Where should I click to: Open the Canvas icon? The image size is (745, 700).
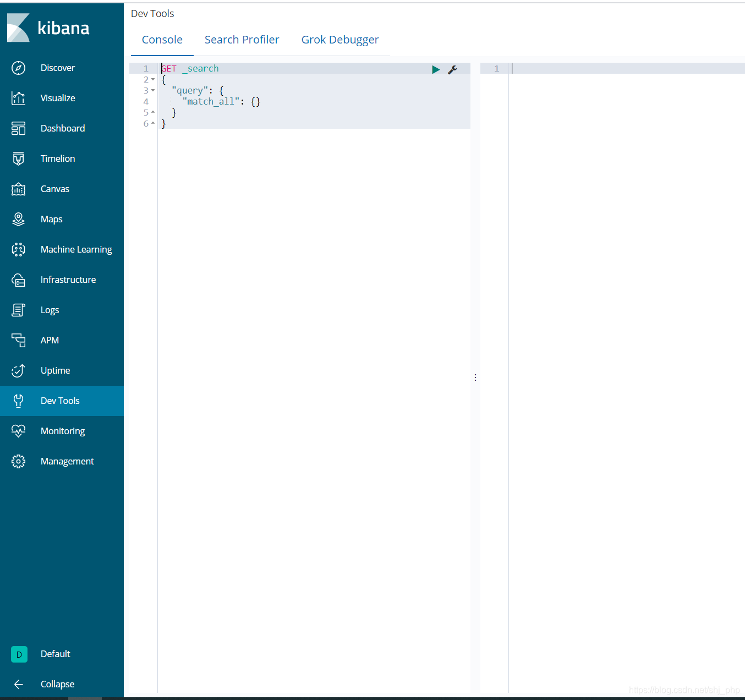[x=18, y=189]
